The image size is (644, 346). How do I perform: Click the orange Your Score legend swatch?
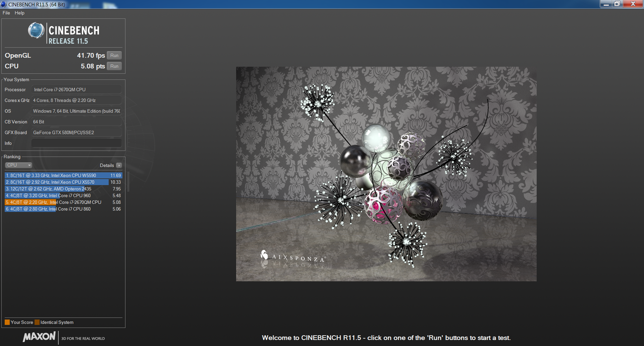7,322
